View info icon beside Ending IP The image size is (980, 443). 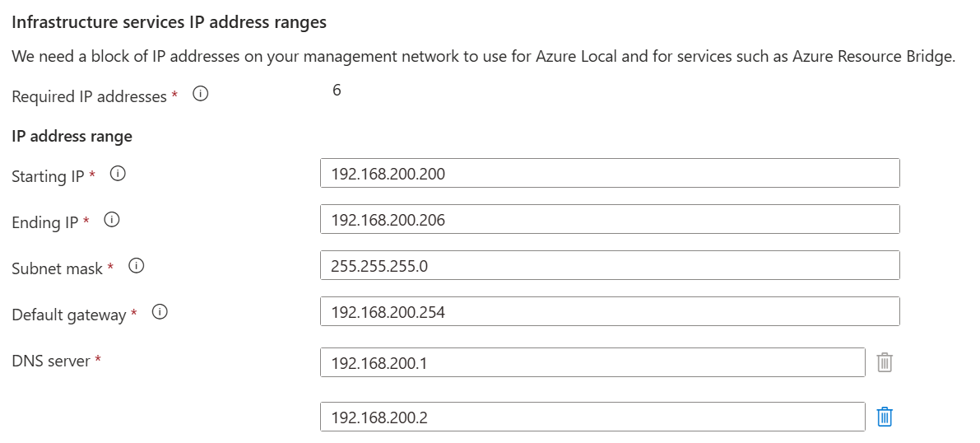point(112,220)
